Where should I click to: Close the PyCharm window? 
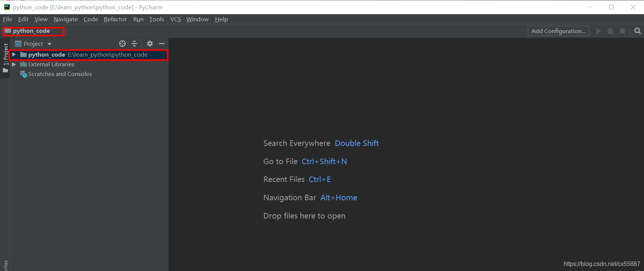click(x=633, y=7)
